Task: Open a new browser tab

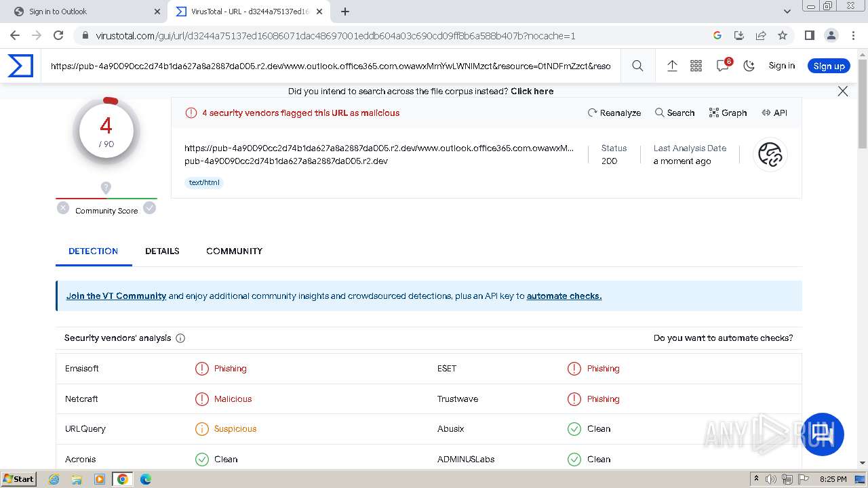Action: [x=345, y=12]
